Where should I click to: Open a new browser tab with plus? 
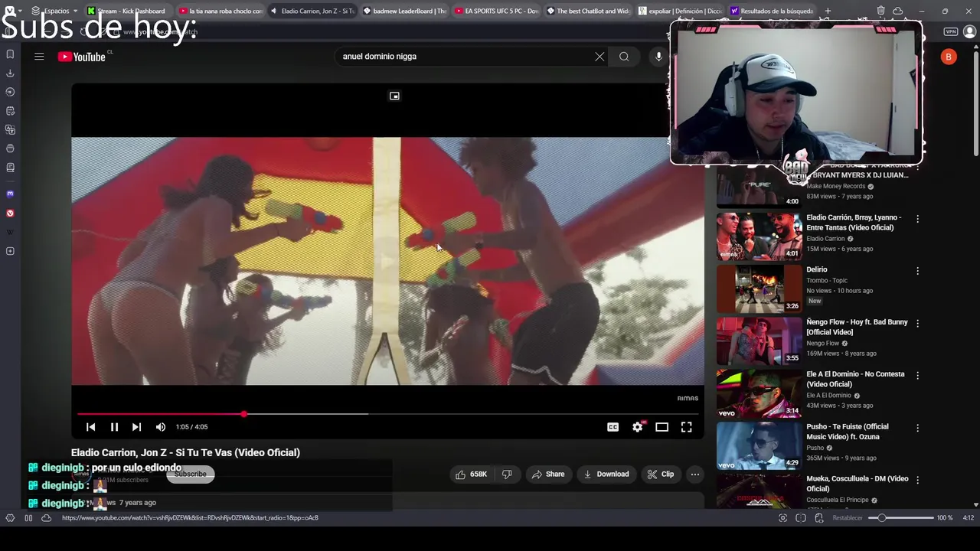coord(828,11)
